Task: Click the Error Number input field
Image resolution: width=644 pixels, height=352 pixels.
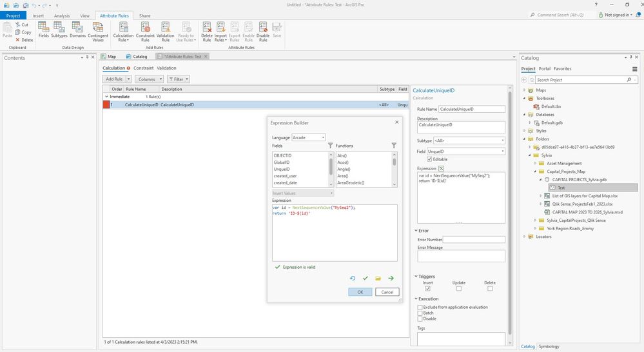Action: [474, 239]
